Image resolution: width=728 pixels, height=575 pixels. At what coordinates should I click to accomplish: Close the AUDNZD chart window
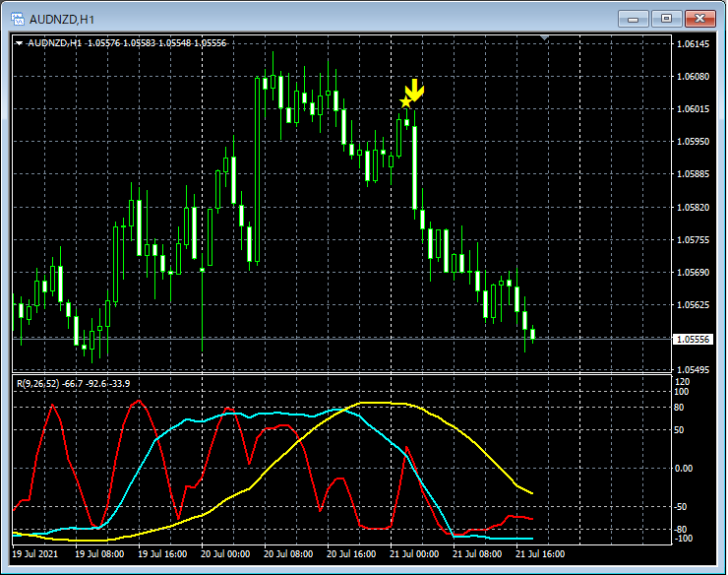click(700, 19)
